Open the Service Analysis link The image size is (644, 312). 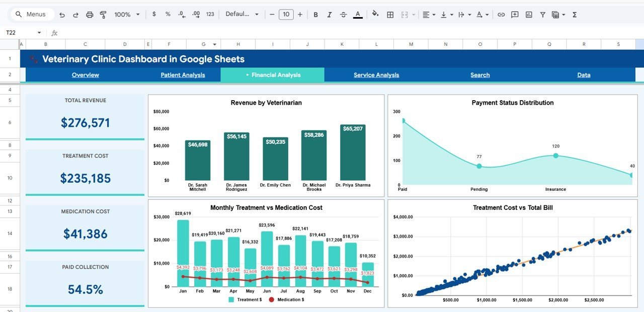tap(376, 74)
